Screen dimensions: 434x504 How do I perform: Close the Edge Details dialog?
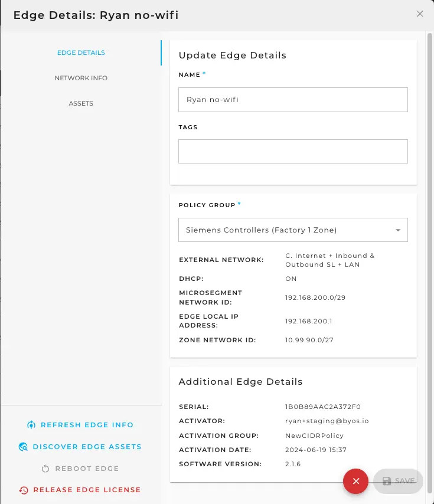(x=419, y=14)
